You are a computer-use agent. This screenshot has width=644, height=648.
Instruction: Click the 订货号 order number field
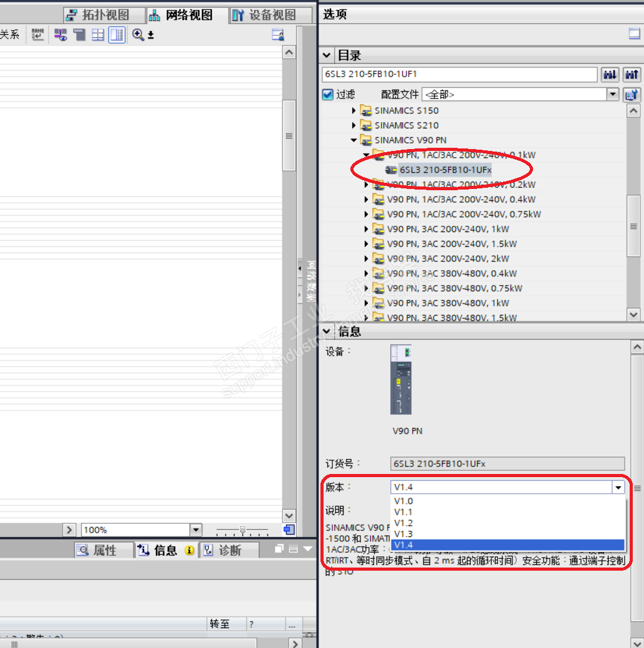click(x=507, y=463)
